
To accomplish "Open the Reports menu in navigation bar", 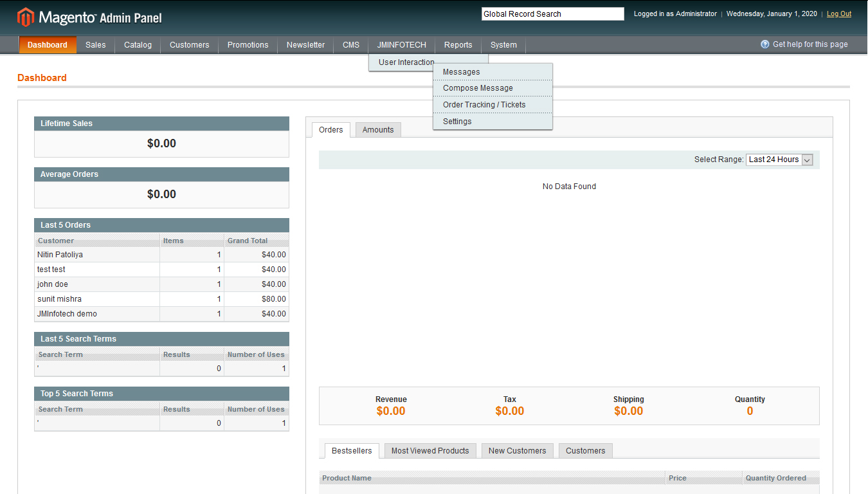I will point(458,45).
